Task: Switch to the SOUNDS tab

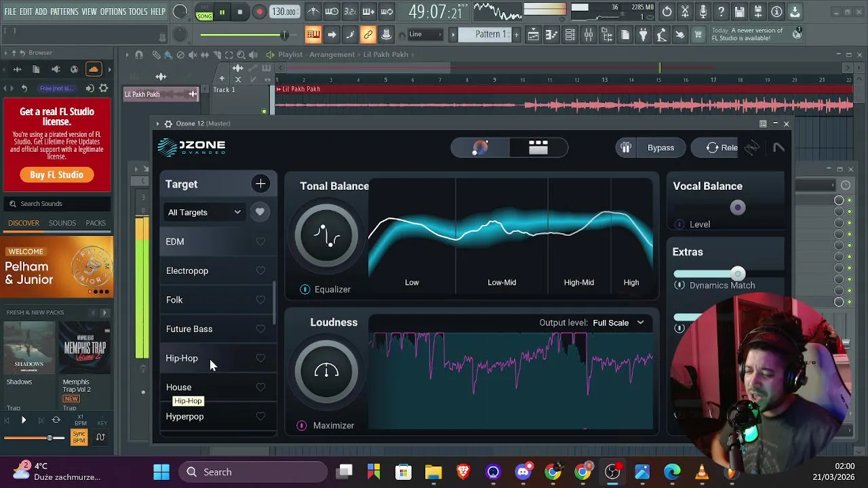Action: 62,223
